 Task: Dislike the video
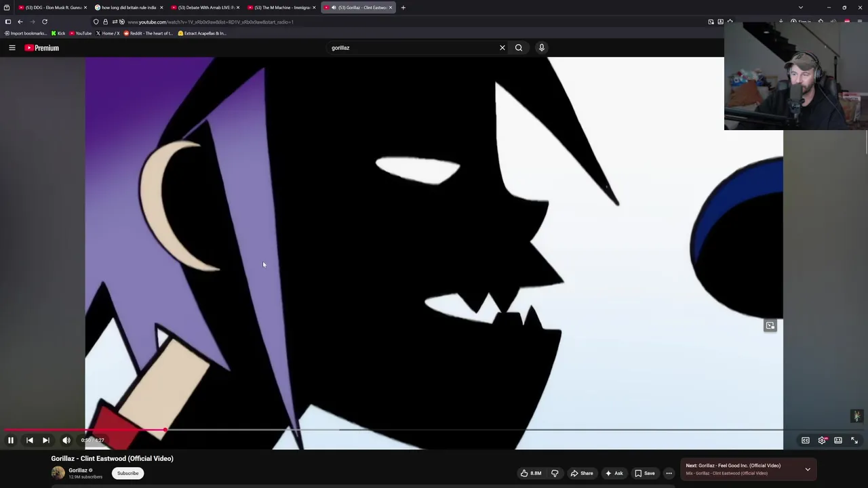coord(555,473)
